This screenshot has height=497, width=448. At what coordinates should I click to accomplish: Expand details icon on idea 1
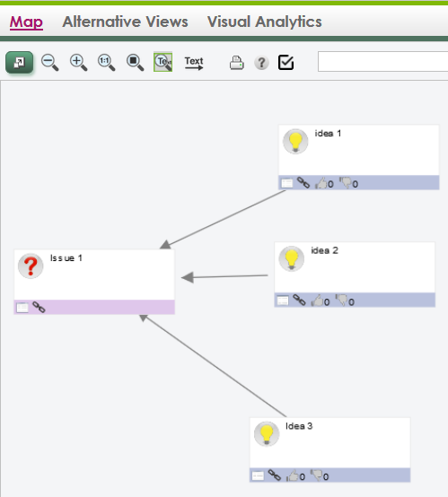287,183
